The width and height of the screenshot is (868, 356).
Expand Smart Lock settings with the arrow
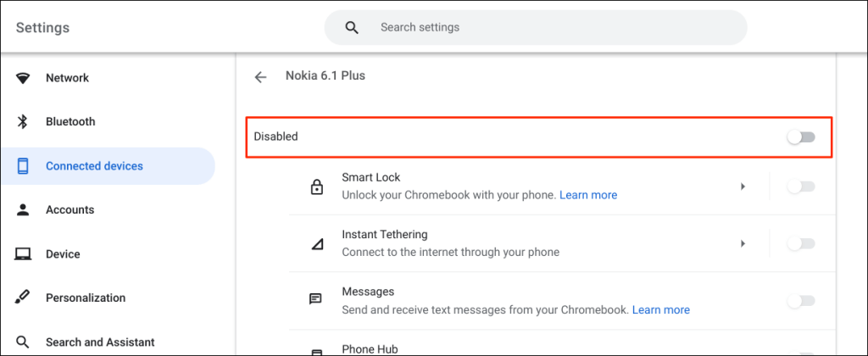point(743,186)
